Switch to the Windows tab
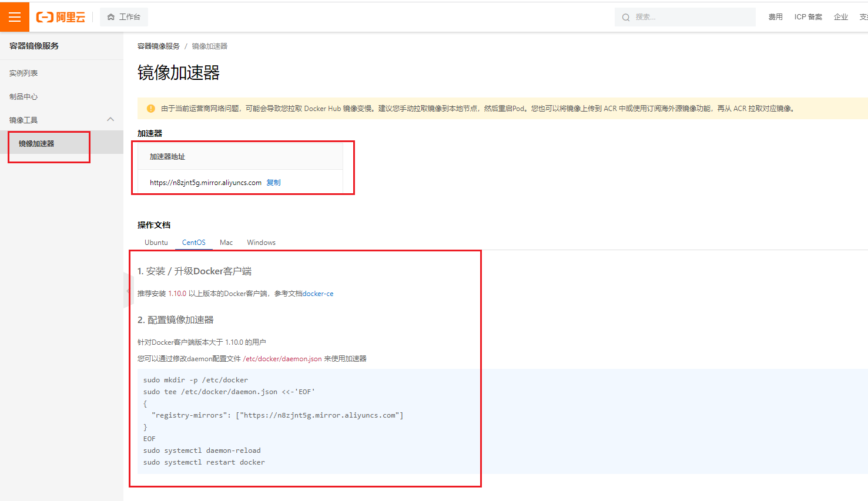Image resolution: width=868 pixels, height=501 pixels. coord(262,243)
